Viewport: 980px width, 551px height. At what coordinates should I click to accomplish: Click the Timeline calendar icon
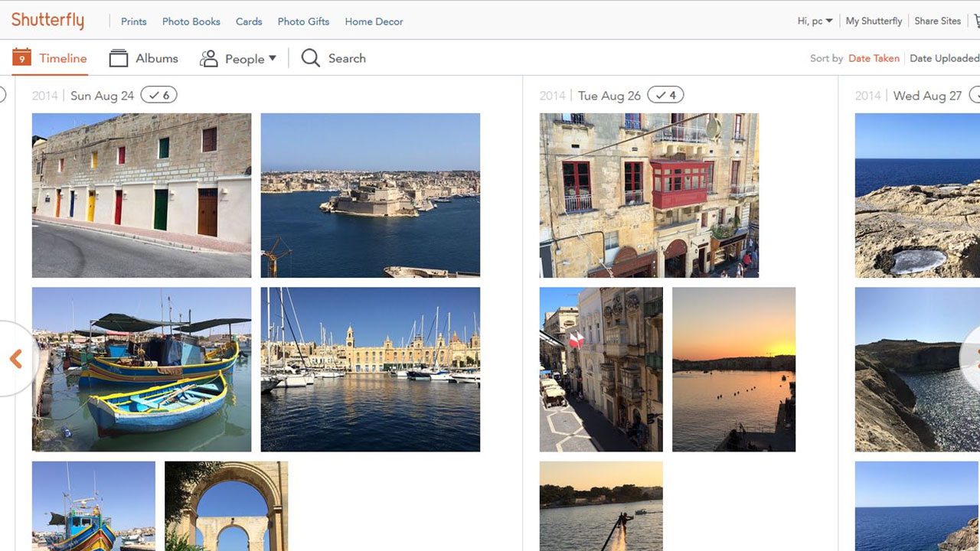[x=21, y=57]
